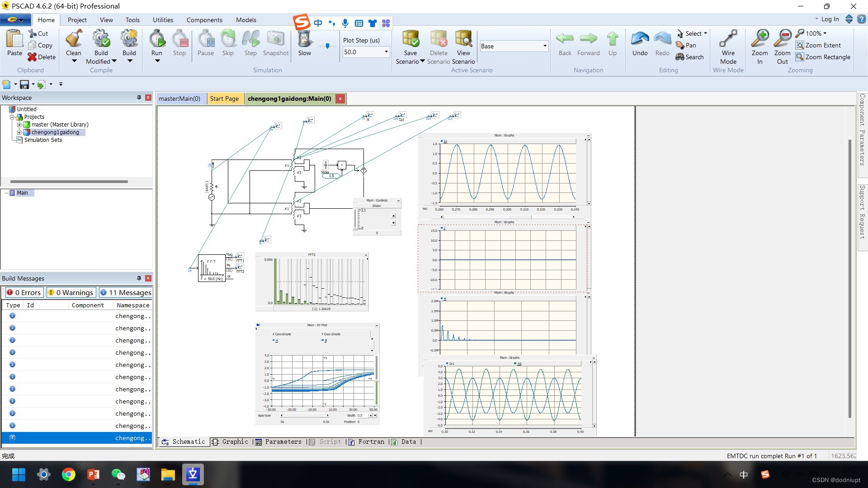Open the 100% zoom level dropdown

pos(825,33)
